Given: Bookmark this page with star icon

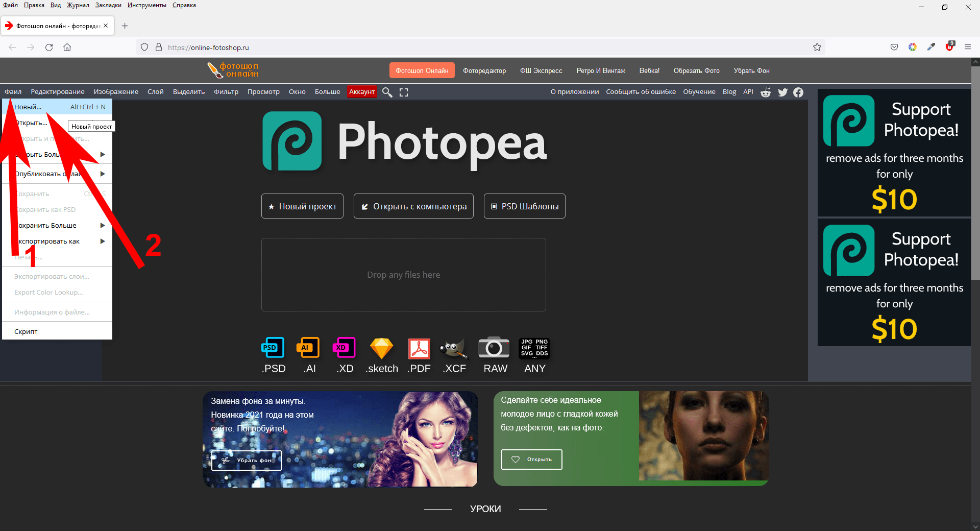Looking at the screenshot, I should click(x=817, y=47).
